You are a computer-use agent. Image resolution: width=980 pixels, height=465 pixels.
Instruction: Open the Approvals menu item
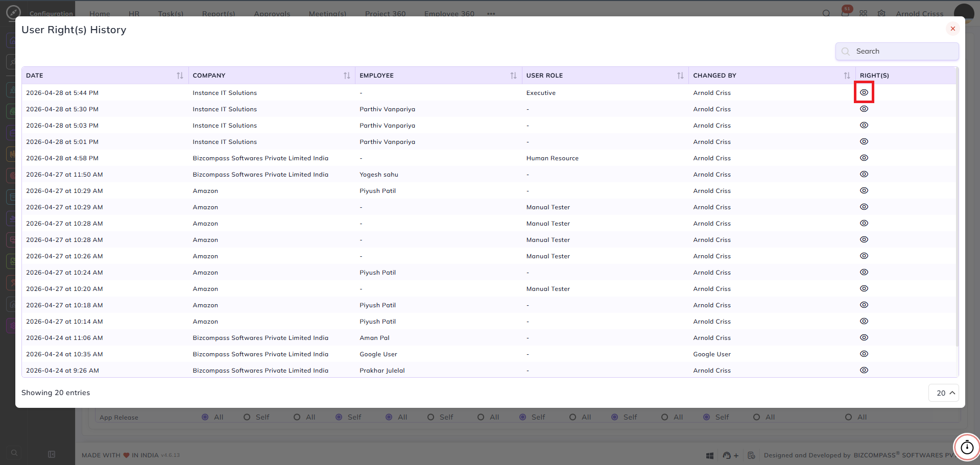click(x=272, y=13)
